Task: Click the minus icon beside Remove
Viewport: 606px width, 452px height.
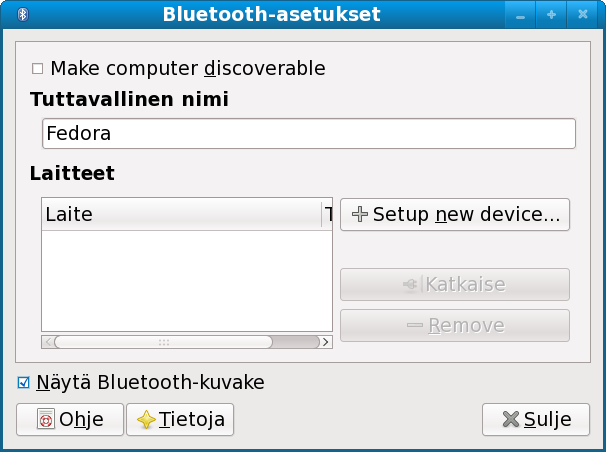Action: (x=415, y=326)
